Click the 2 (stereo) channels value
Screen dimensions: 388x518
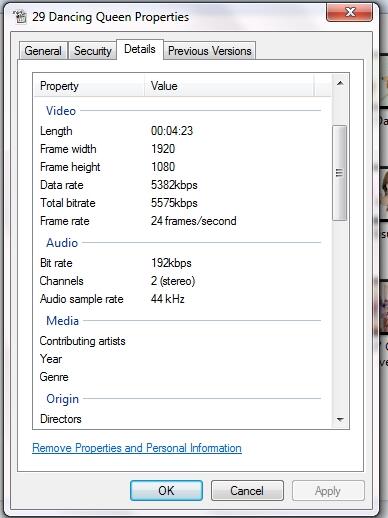point(173,281)
